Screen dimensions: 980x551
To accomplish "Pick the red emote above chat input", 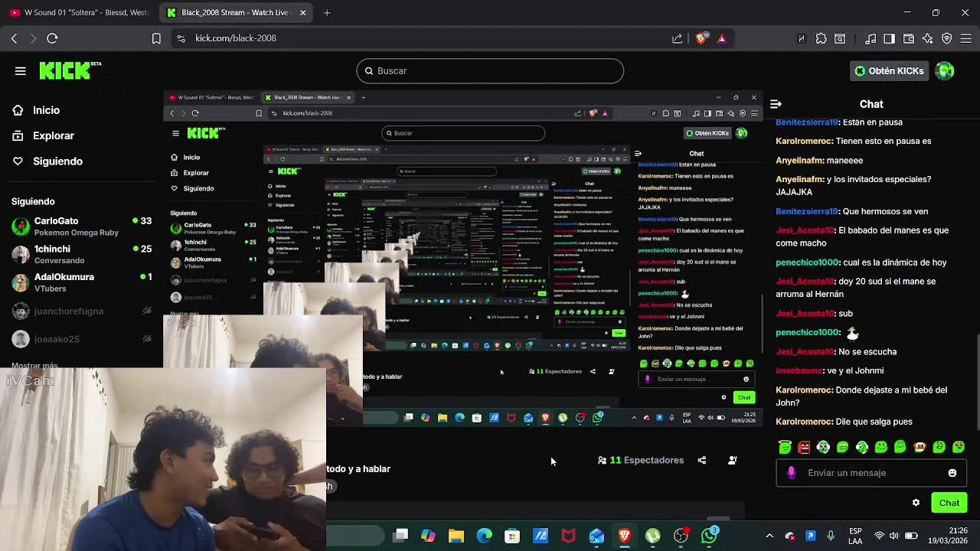I will click(x=804, y=447).
